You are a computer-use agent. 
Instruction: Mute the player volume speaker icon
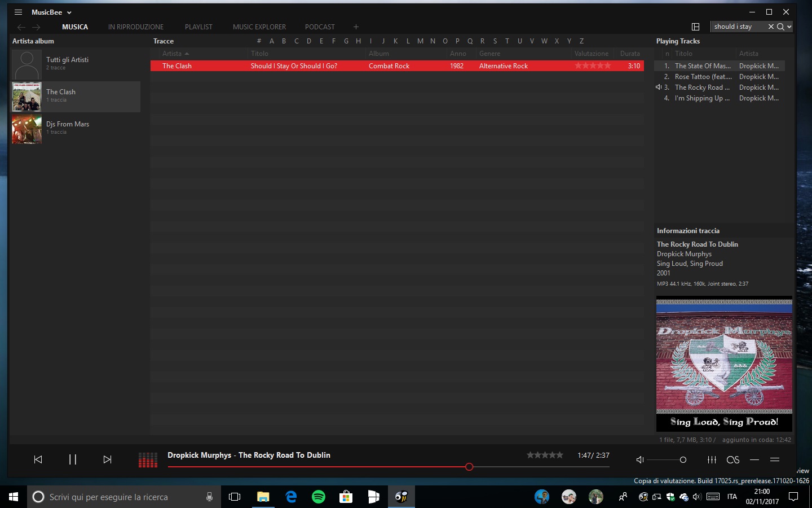(x=640, y=460)
